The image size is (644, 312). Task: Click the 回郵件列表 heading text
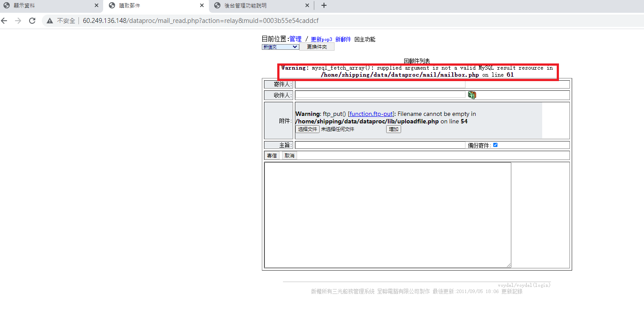tap(417, 61)
